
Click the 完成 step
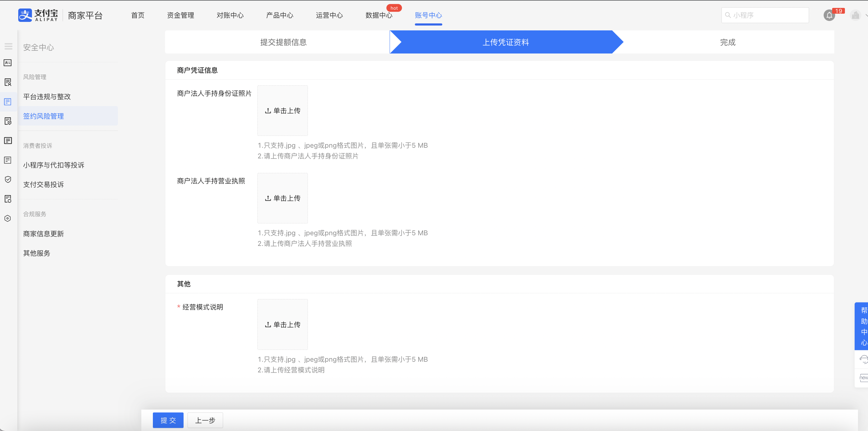tap(728, 42)
